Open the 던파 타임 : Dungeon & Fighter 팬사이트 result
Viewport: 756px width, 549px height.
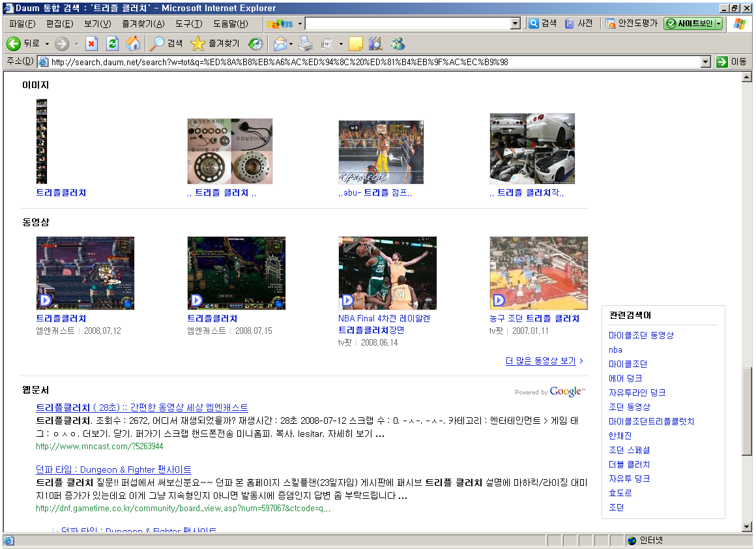pyautogui.click(x=113, y=469)
